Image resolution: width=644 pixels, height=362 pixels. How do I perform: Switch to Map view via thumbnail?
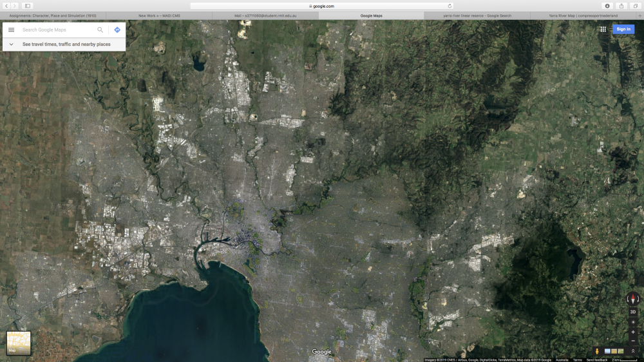(19, 343)
